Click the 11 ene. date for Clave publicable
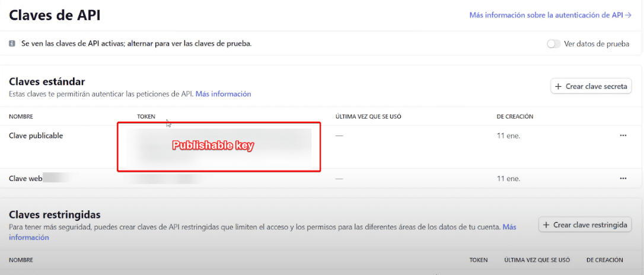Image resolution: width=644 pixels, height=275 pixels. 507,135
